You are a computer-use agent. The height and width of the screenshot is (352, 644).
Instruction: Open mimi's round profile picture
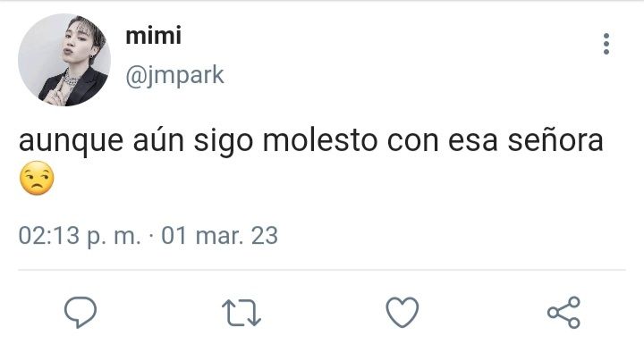(64, 60)
